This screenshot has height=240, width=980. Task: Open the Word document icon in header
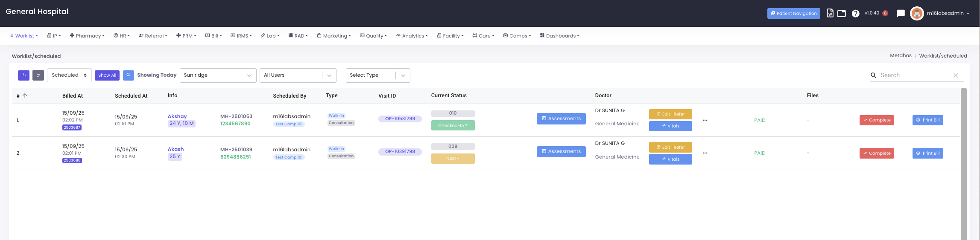[830, 13]
